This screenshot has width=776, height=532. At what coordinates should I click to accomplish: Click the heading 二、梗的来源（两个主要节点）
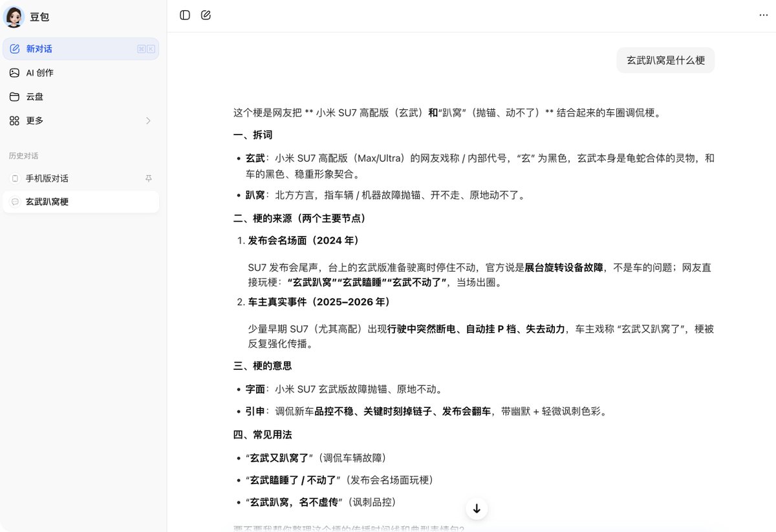[x=302, y=218]
